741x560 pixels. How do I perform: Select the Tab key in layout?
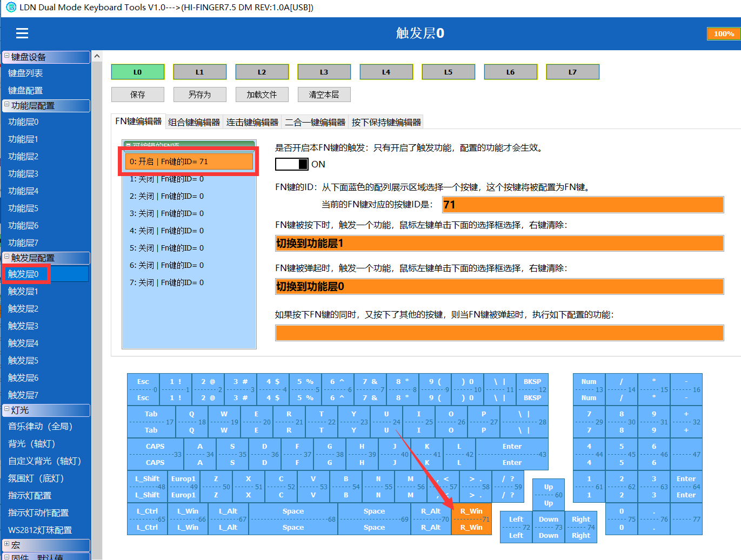coord(151,422)
